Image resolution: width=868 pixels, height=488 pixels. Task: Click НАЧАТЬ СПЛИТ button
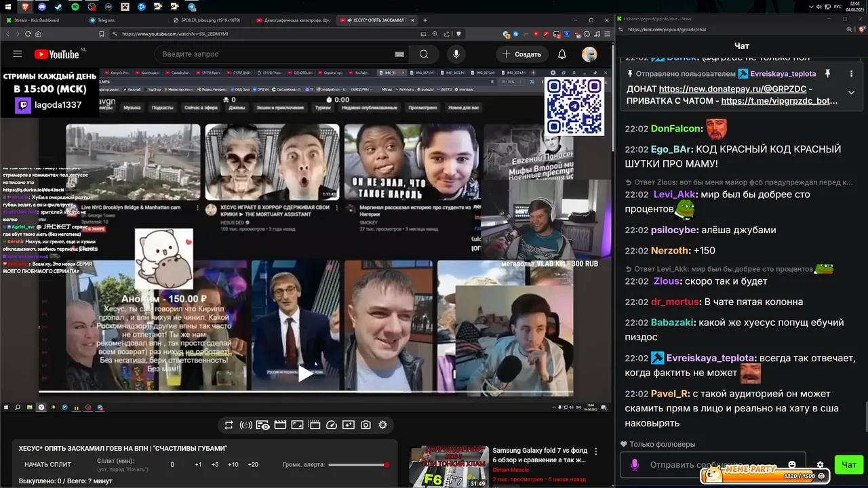click(47, 464)
